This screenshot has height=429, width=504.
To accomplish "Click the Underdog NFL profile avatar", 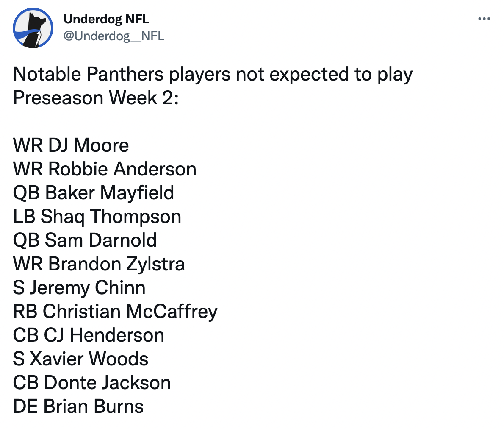I will coord(33,28).
